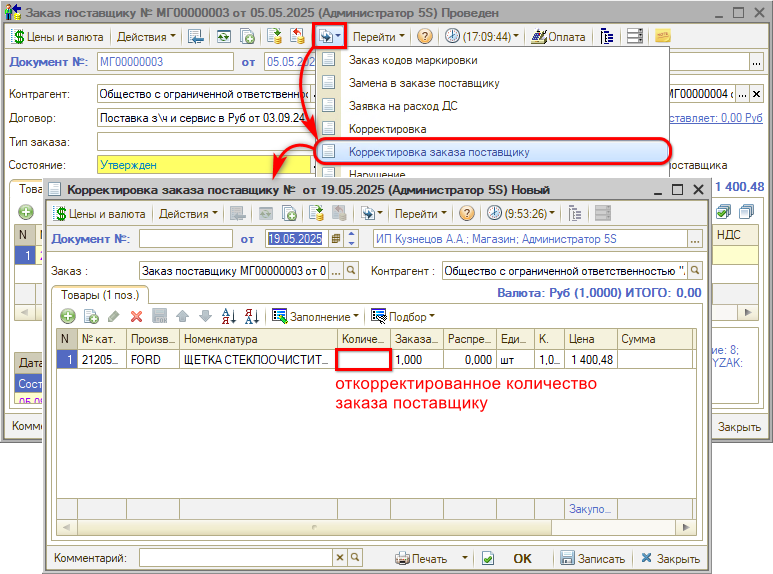Expand the Заполнение dropdown menu
773x574 pixels.
(x=316, y=316)
